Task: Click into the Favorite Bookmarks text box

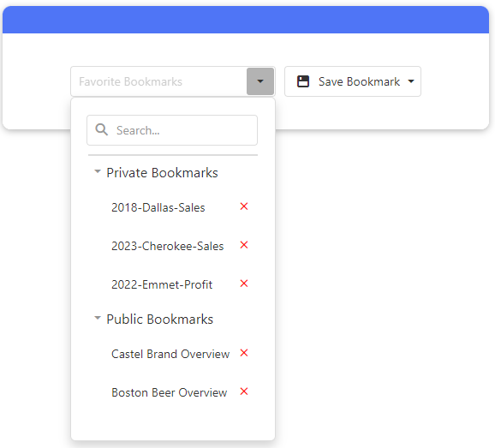Action: [x=158, y=81]
